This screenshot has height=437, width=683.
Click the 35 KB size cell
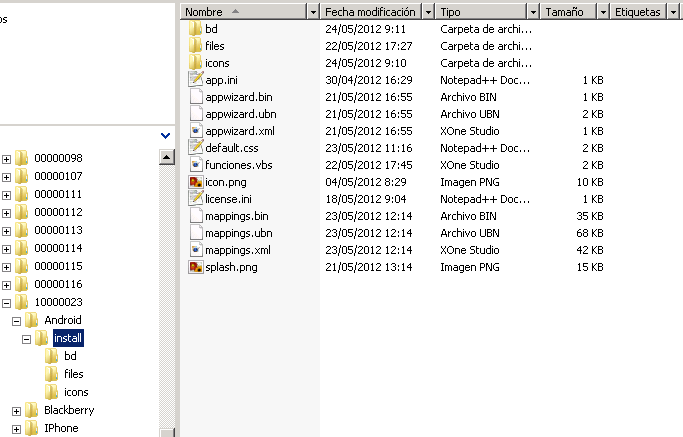[590, 216]
